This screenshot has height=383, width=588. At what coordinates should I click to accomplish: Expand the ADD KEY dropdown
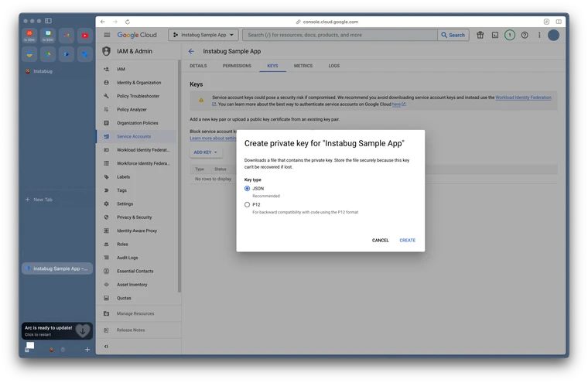206,152
